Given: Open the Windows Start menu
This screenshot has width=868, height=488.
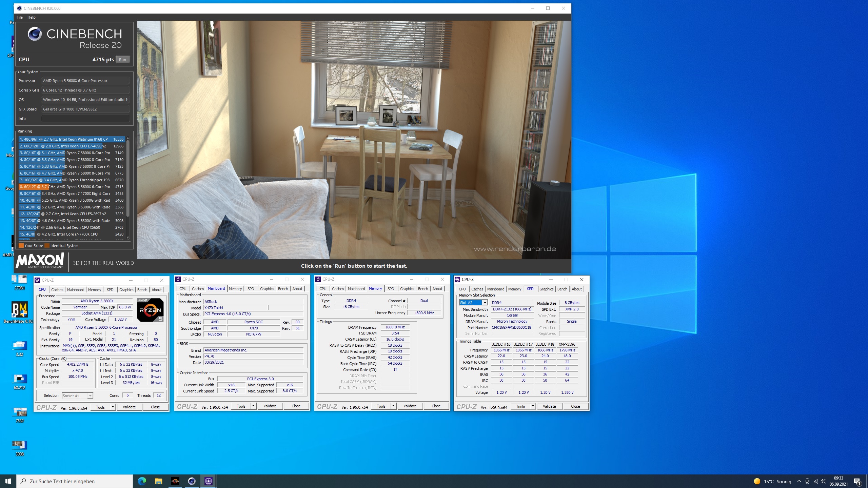Looking at the screenshot, I should pos(8,481).
